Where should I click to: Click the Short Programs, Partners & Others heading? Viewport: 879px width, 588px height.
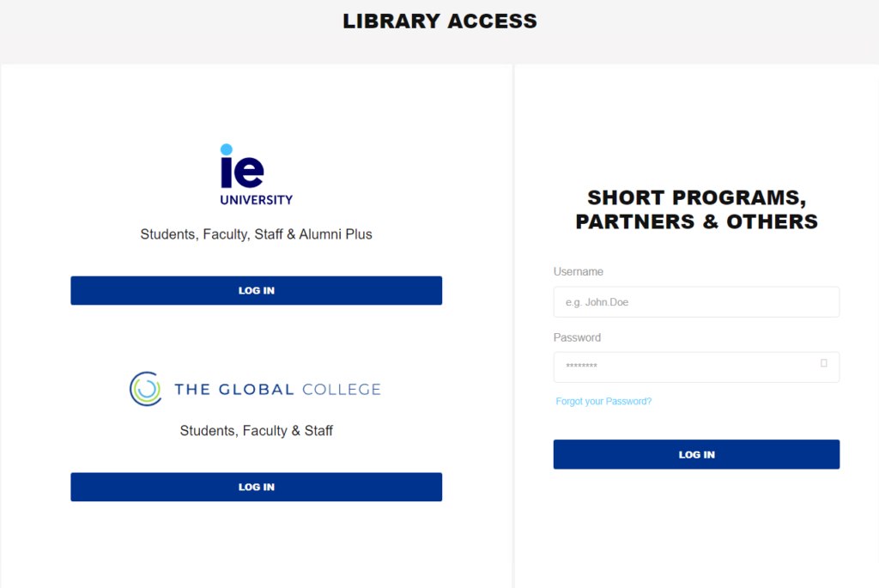(696, 209)
